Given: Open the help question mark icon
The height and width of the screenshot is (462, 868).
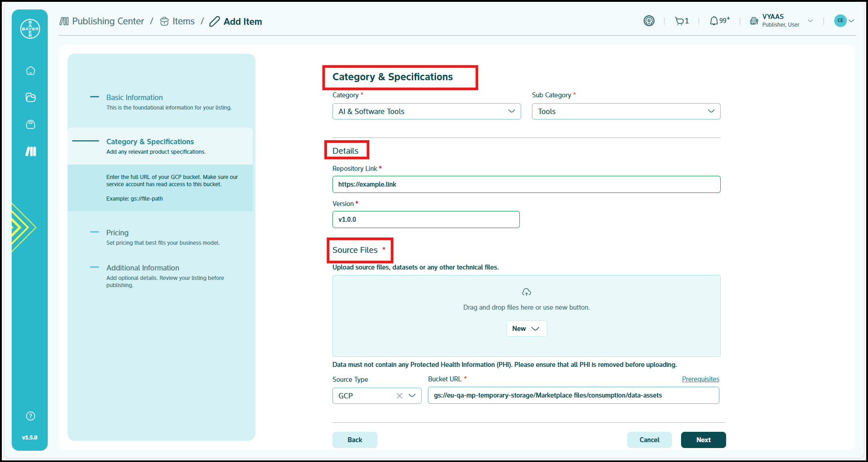Looking at the screenshot, I should pyautogui.click(x=31, y=416).
